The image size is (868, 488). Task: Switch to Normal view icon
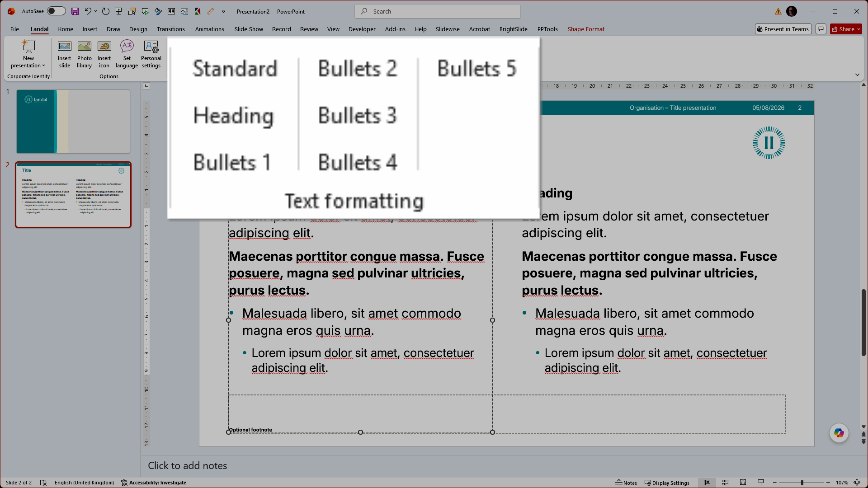707,483
